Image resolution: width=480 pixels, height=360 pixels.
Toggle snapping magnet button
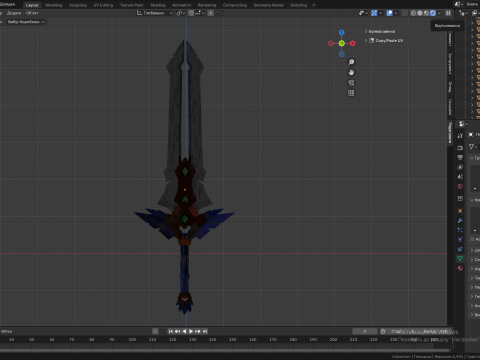(x=191, y=13)
